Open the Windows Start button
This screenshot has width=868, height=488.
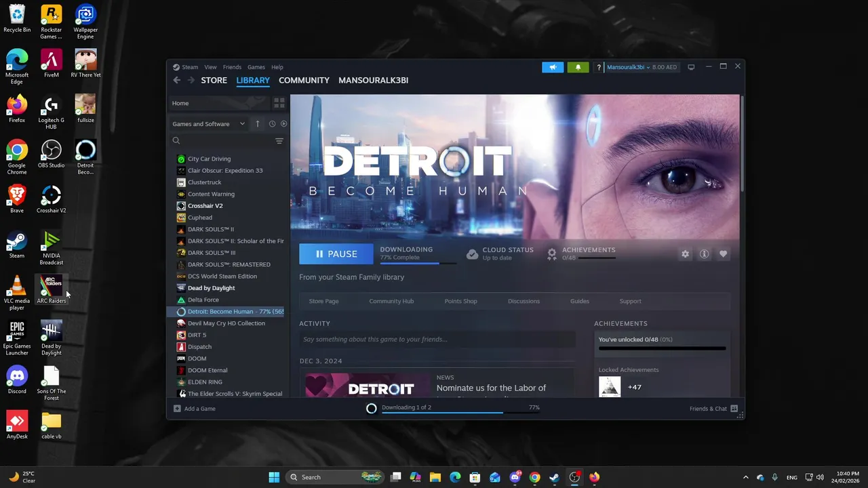click(274, 477)
